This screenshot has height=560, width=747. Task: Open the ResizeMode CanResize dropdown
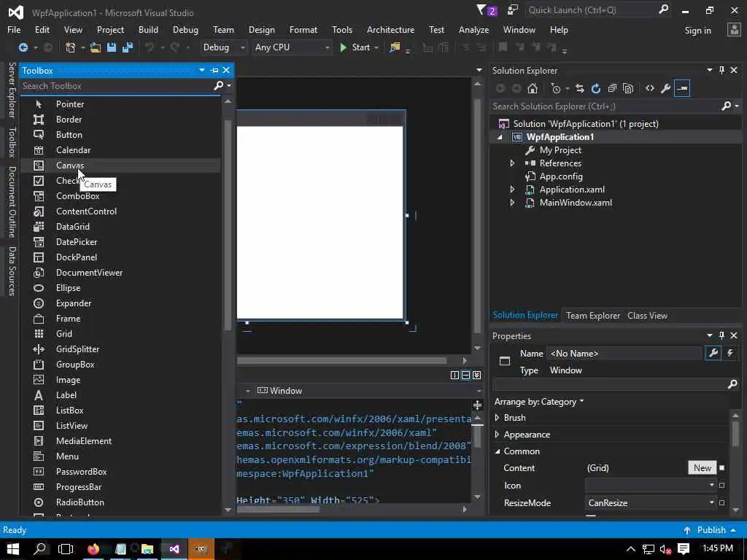pos(651,503)
